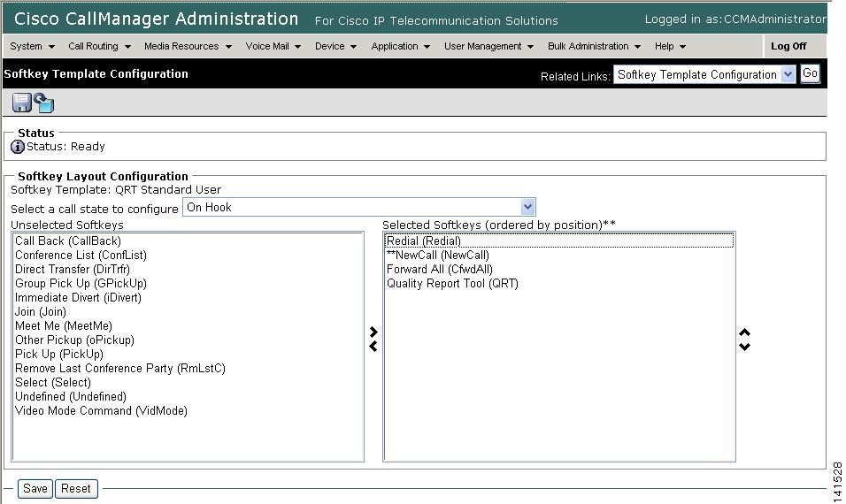Screen dimensions: 846x504
Task: Open the Application menu
Action: coord(400,46)
